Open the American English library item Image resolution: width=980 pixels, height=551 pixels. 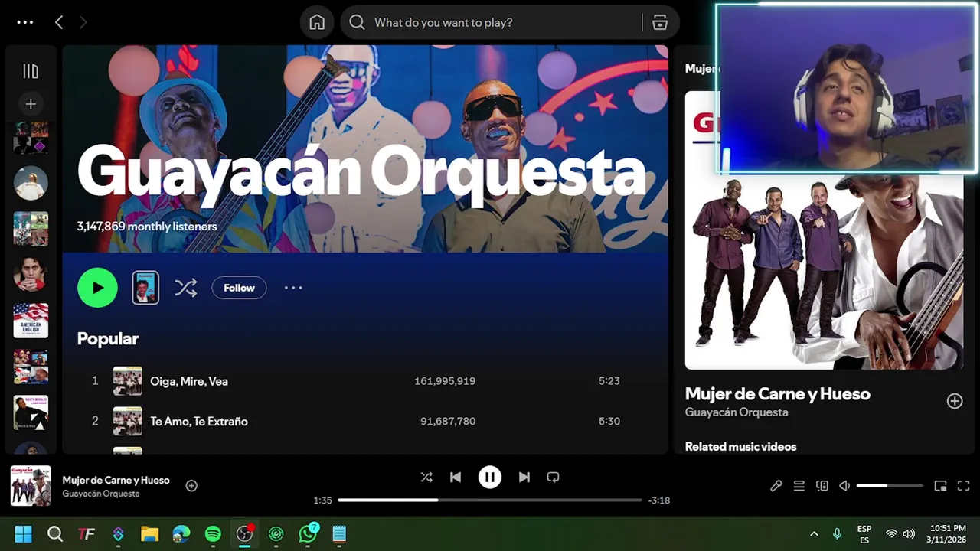(31, 321)
